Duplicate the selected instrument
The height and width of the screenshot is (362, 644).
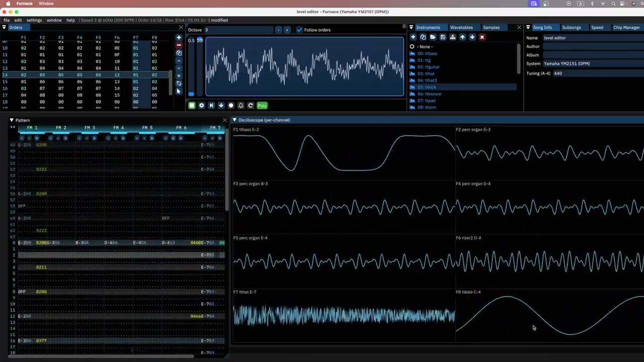(423, 37)
